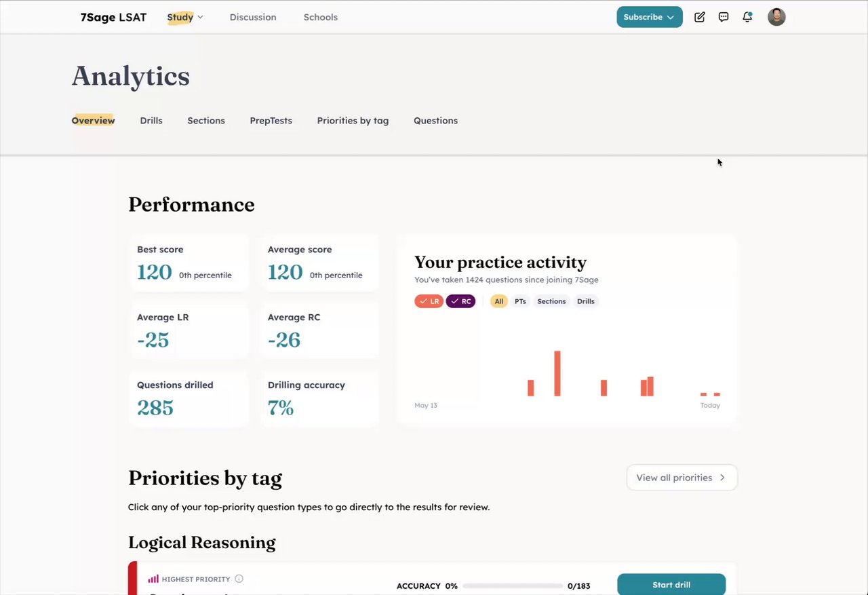Click the tallest bar in practice chart
The height and width of the screenshot is (595, 868).
click(x=557, y=373)
